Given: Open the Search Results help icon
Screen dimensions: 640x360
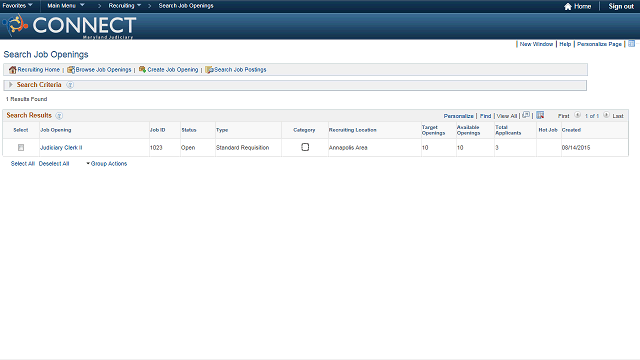Looking at the screenshot, I should [x=59, y=116].
